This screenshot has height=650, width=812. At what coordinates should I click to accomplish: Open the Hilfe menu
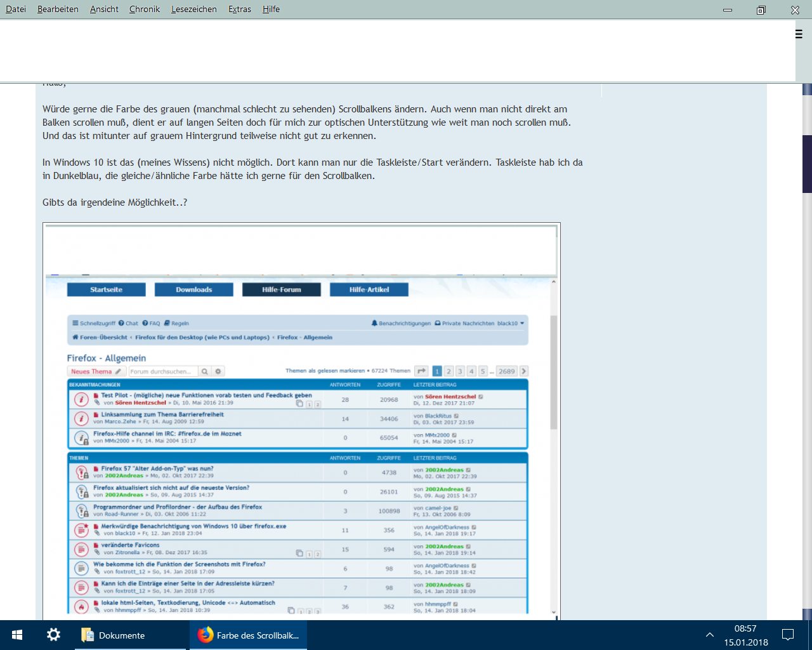pos(271,9)
